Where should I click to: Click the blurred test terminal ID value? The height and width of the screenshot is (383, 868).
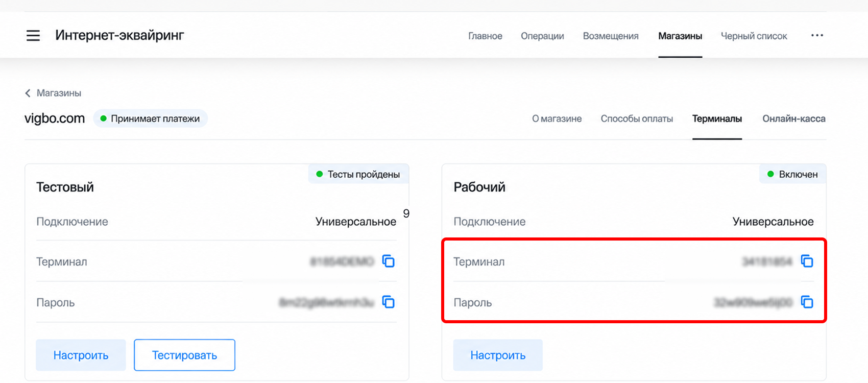[x=342, y=261]
